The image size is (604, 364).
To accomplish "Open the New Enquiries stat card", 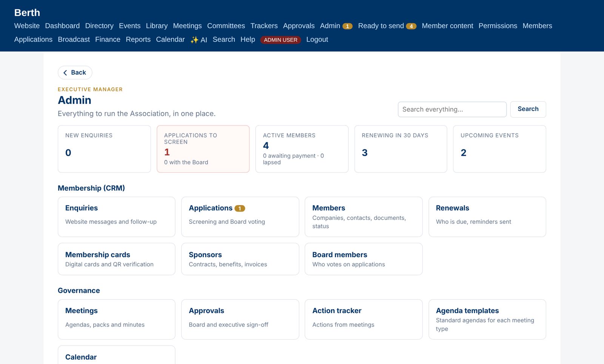I will (104, 149).
